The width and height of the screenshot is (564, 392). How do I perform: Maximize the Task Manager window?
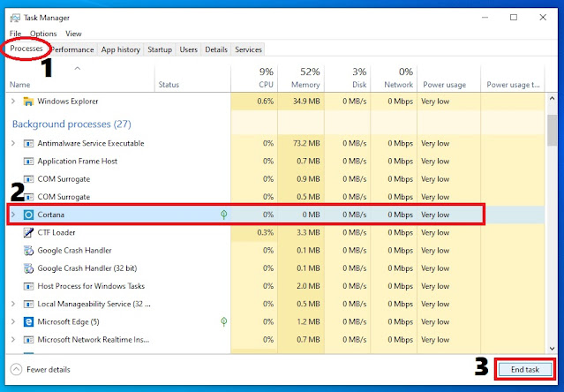click(x=514, y=18)
